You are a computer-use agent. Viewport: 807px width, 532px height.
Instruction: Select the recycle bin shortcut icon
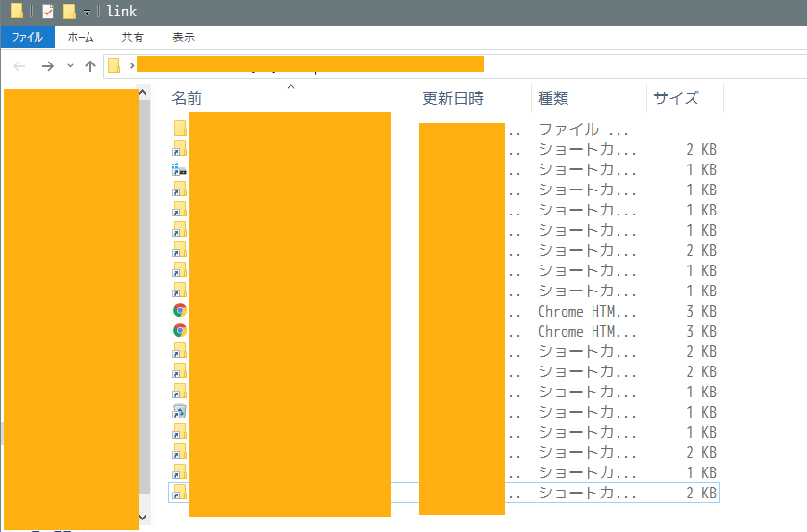pos(179,411)
